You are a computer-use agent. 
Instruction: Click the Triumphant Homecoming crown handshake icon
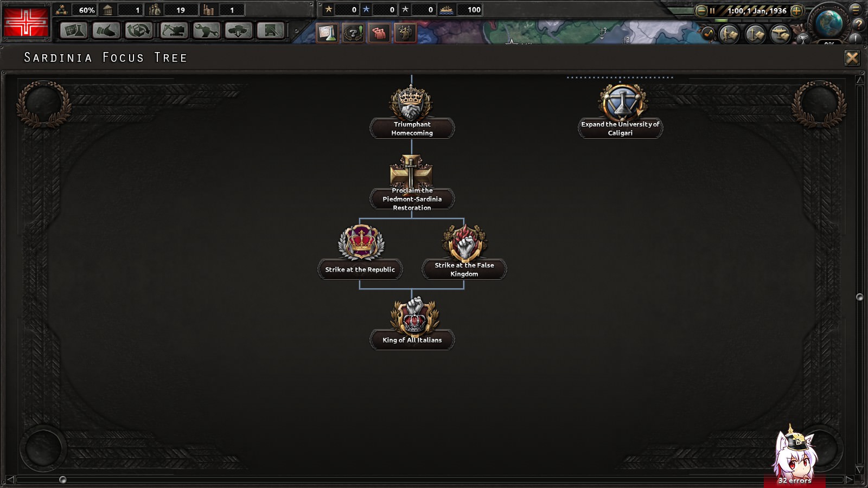(x=411, y=102)
